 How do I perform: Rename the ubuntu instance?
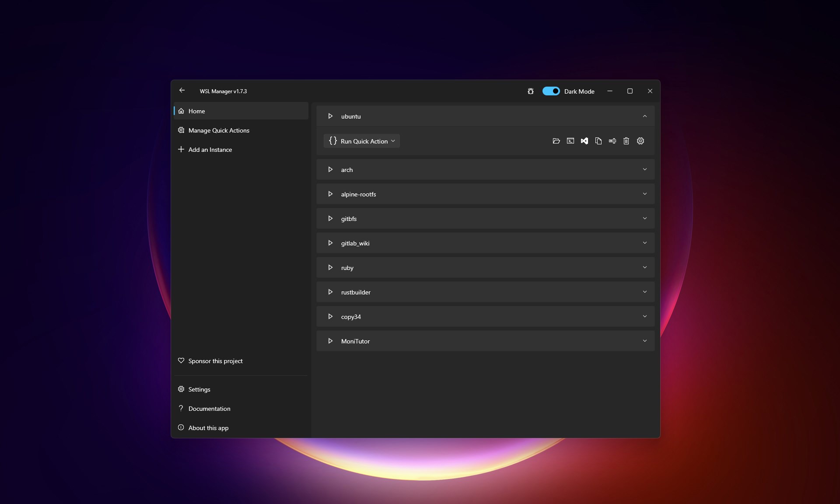612,141
